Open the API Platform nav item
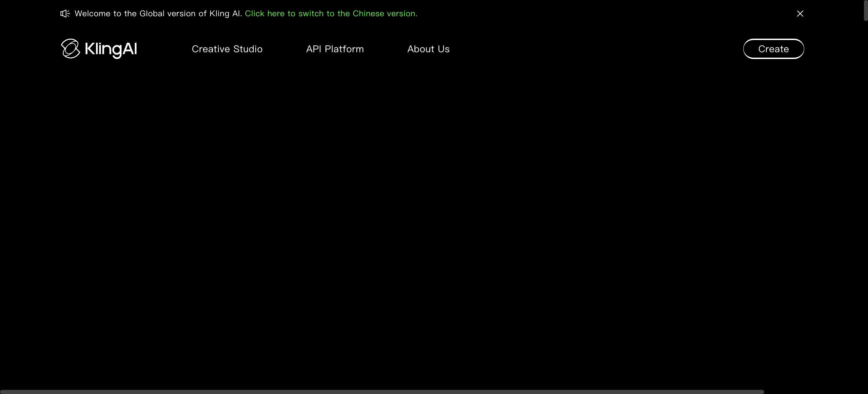 [x=335, y=49]
